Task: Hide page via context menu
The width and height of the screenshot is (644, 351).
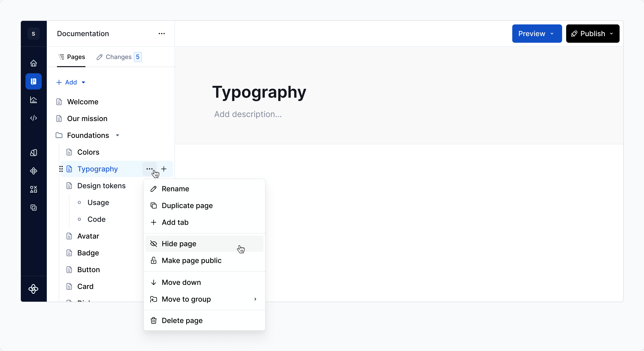Action: tap(179, 244)
